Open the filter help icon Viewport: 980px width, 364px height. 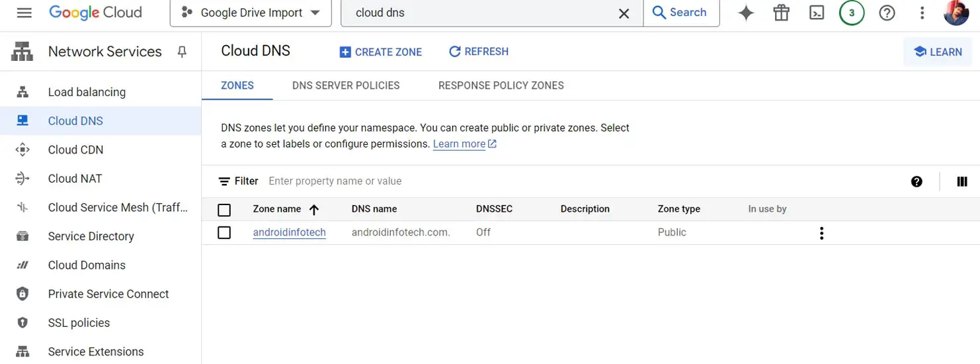(917, 181)
